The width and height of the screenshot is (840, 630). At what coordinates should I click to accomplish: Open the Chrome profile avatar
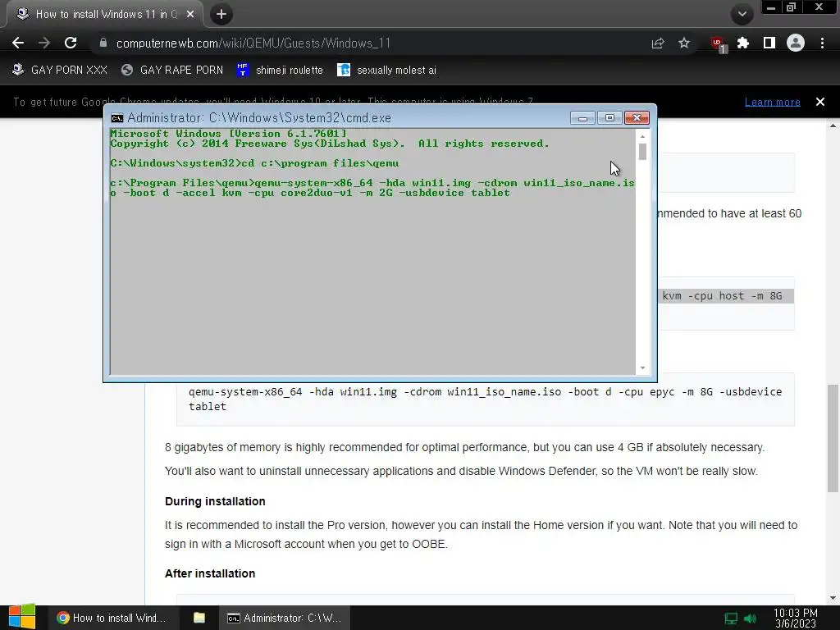point(796,43)
